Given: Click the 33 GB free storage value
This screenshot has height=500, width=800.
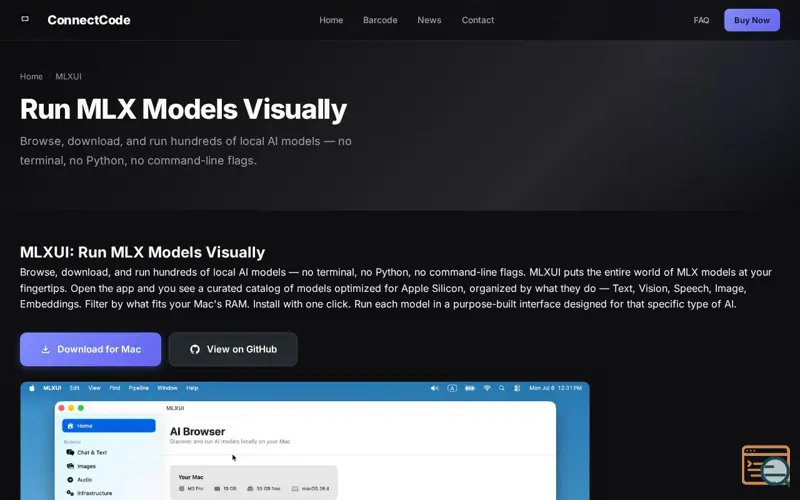Looking at the screenshot, I should 268,489.
